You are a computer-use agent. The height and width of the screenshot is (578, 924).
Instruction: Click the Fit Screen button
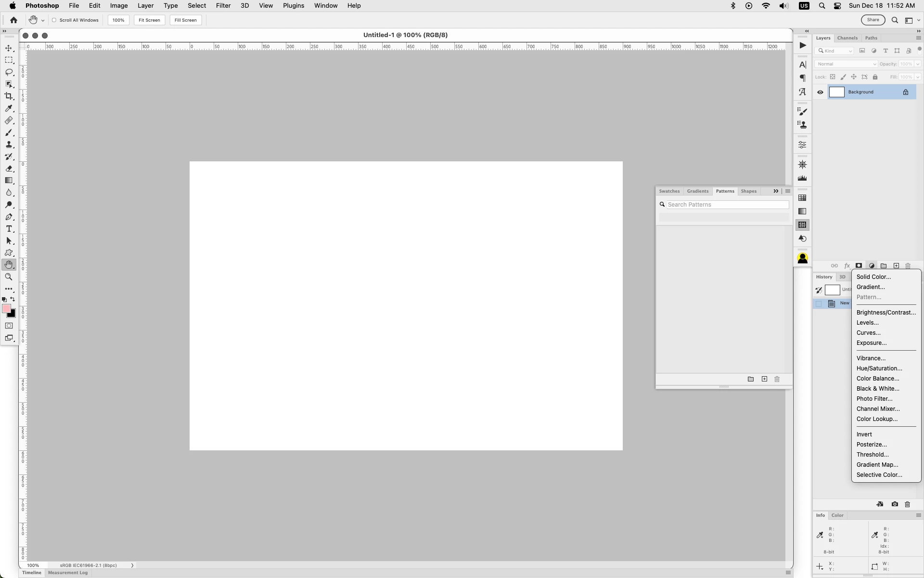(149, 20)
